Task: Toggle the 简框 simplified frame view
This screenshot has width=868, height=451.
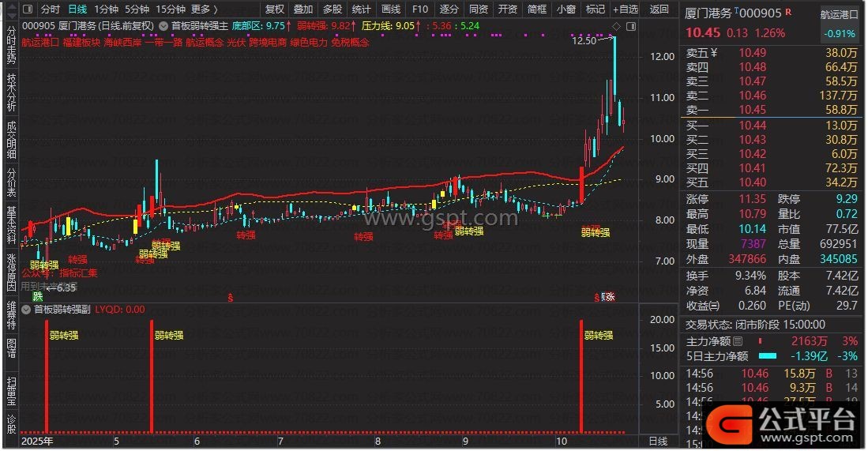Action: point(536,9)
